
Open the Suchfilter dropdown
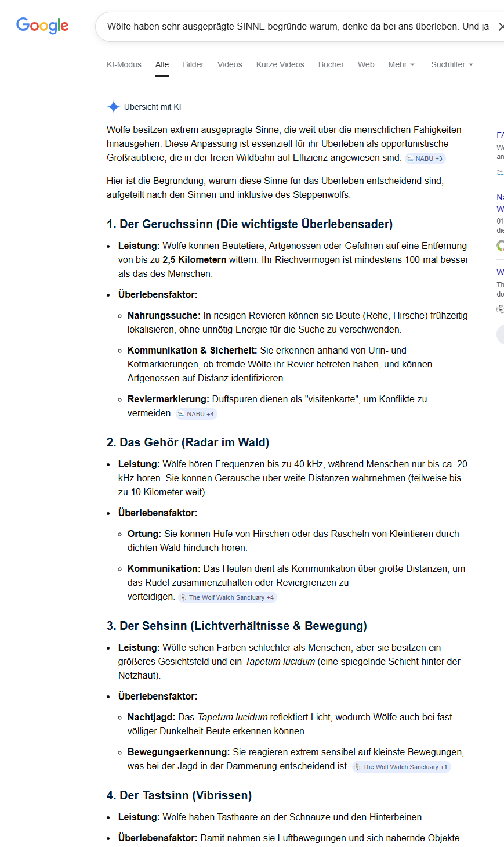pyautogui.click(x=452, y=64)
